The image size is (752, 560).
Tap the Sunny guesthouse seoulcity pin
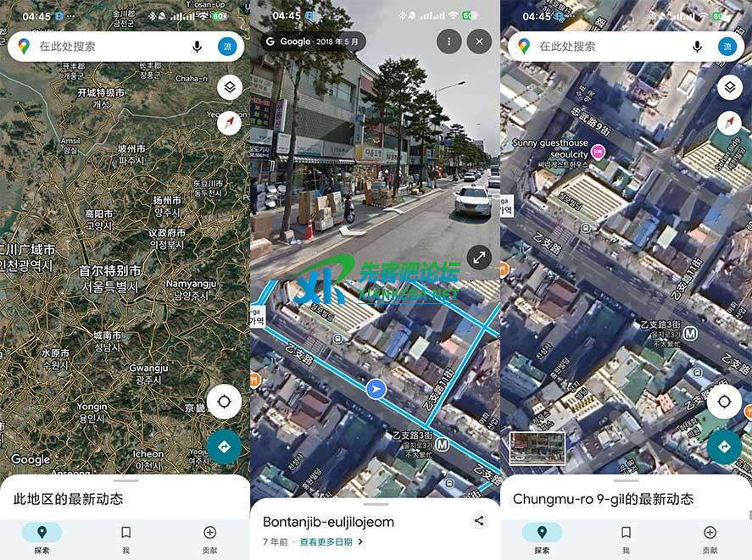[x=598, y=153]
